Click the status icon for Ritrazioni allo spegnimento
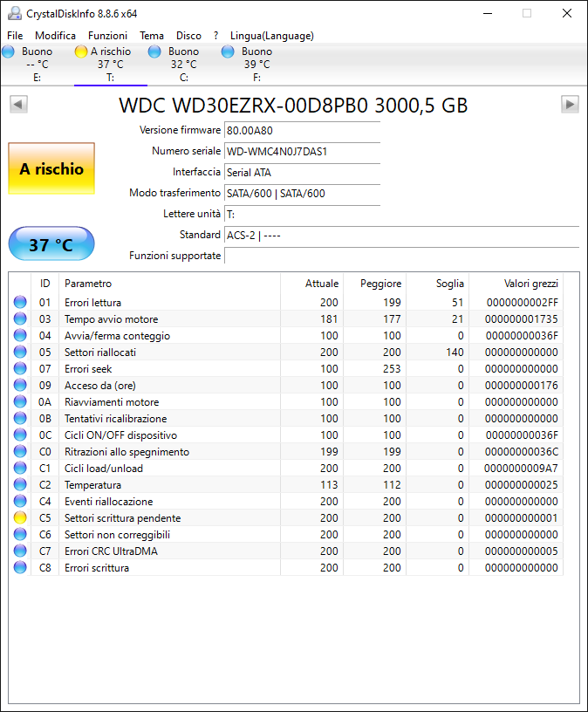Viewport: 588px width, 712px height. [x=20, y=451]
